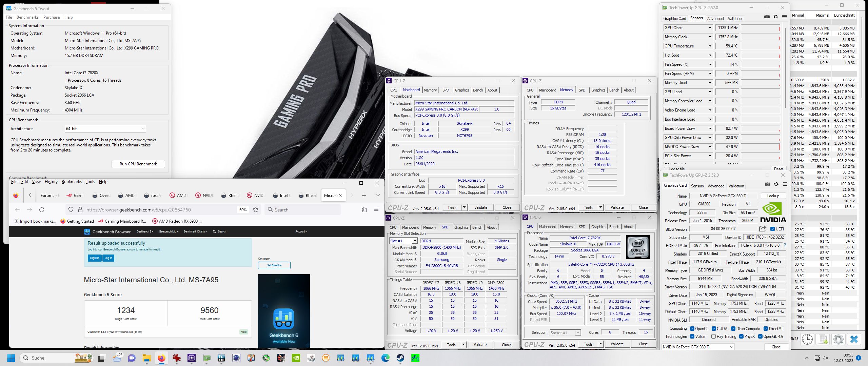Open Board Power Draw sensor dropdown arrow
The height and width of the screenshot is (366, 868).
pyautogui.click(x=710, y=128)
